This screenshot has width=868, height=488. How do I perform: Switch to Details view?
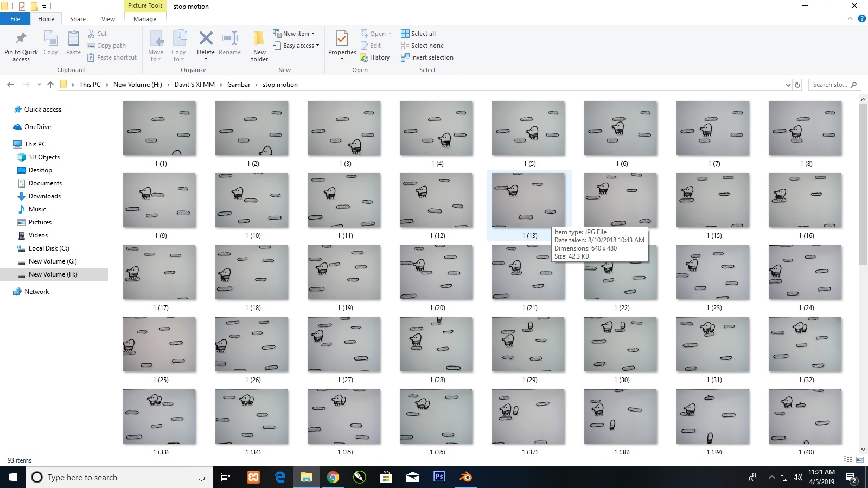point(848,459)
